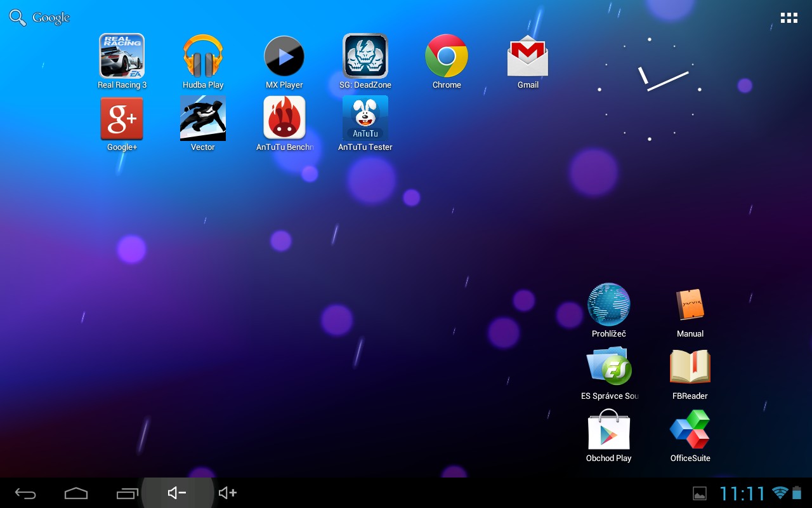Launch OfficeSuite app
Screen dimensions: 812x508
(690, 429)
